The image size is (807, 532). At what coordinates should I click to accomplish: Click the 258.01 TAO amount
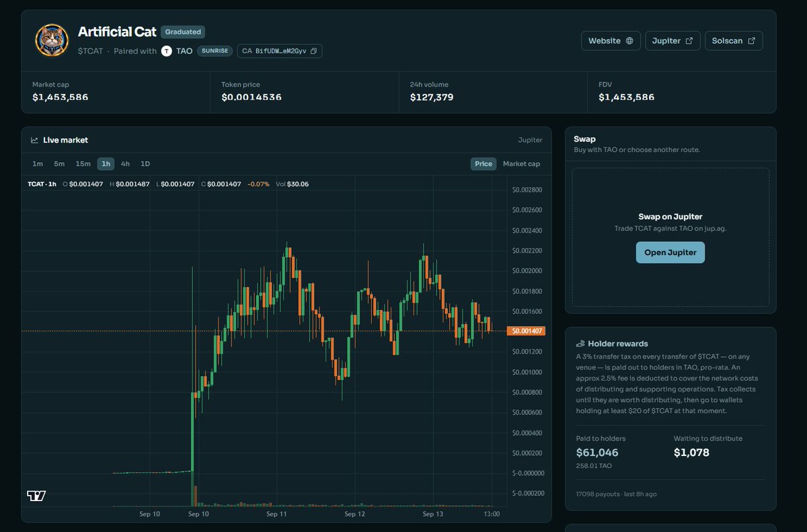click(x=594, y=465)
